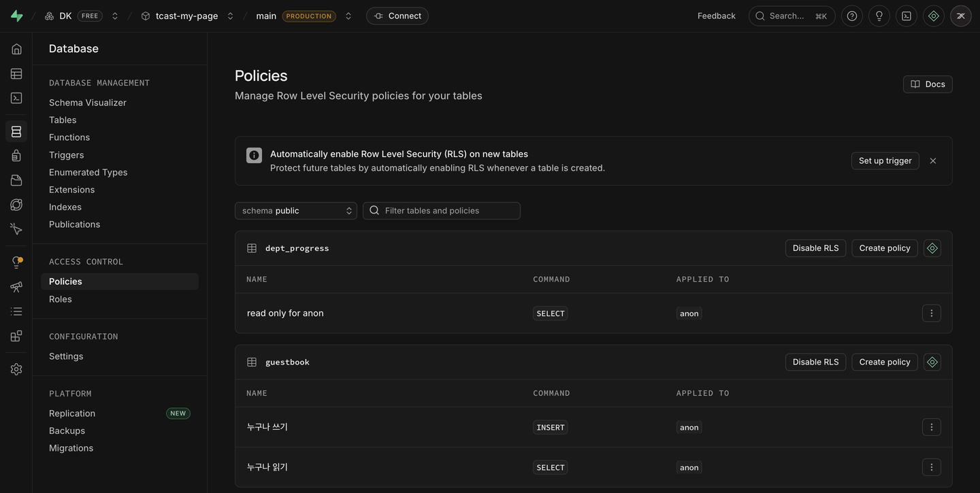Open AI assistant for guestbook table
The image size is (980, 493).
pos(932,362)
